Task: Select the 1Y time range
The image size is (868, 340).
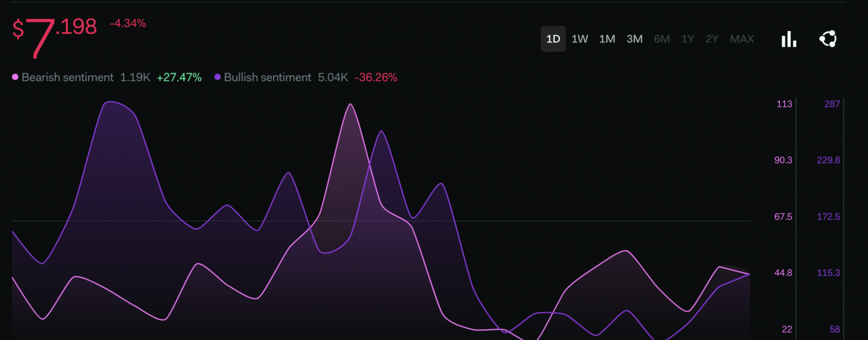Action: coord(687,39)
